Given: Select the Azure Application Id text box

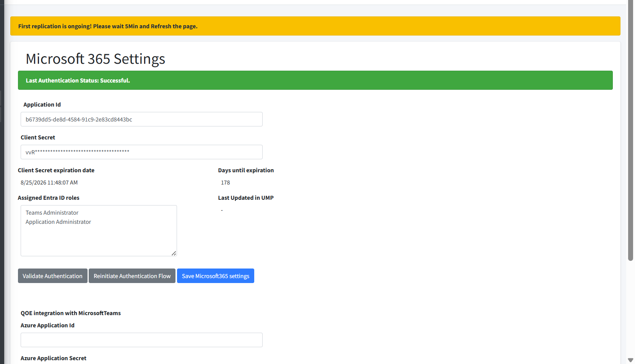Looking at the screenshot, I should (141, 340).
